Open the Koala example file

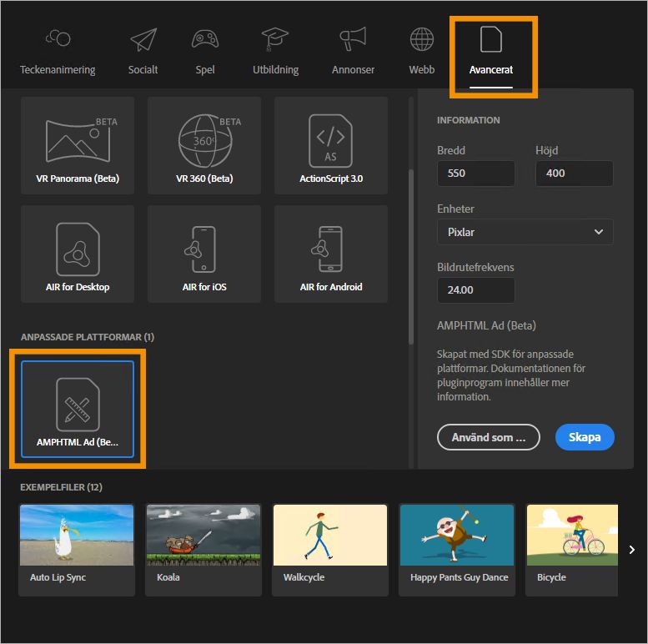(204, 549)
